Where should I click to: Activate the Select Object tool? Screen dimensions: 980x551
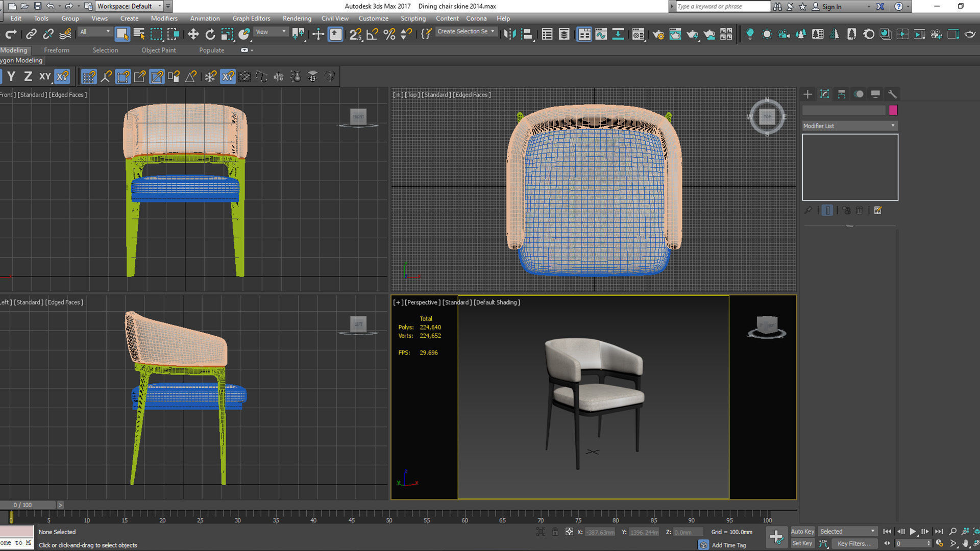(x=122, y=34)
